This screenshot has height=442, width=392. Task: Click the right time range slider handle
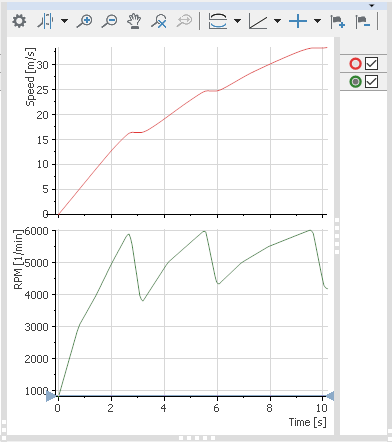(x=330, y=396)
